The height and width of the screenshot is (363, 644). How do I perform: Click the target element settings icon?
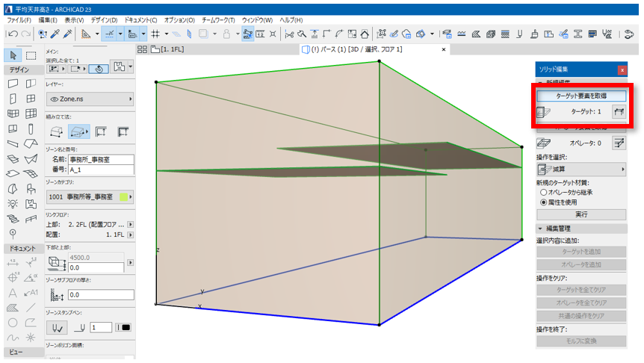619,111
